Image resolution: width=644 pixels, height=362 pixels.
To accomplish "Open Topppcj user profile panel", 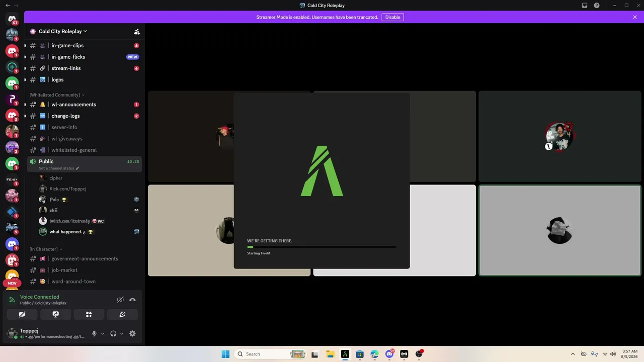I will pos(46,333).
